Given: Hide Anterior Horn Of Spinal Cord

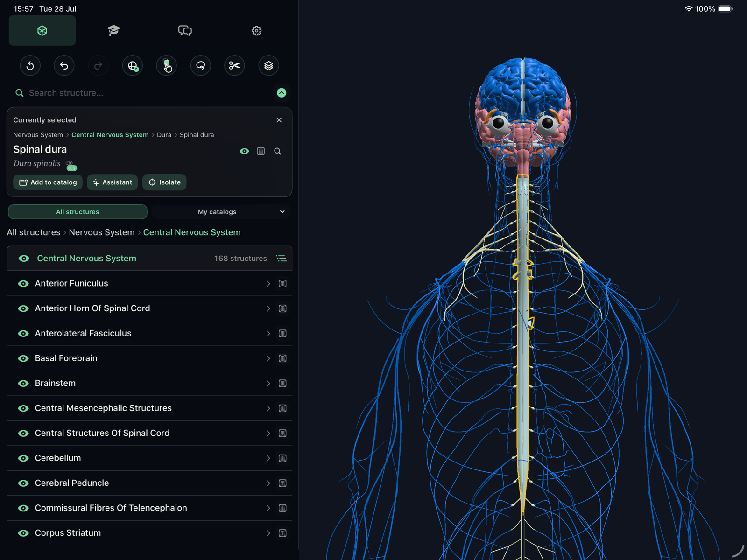Looking at the screenshot, I should tap(23, 308).
